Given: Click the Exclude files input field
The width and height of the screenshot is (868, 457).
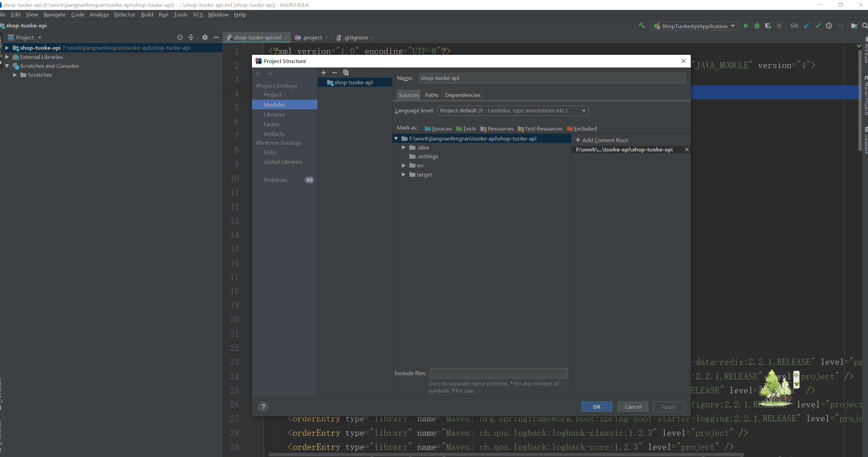Looking at the screenshot, I should [x=498, y=373].
